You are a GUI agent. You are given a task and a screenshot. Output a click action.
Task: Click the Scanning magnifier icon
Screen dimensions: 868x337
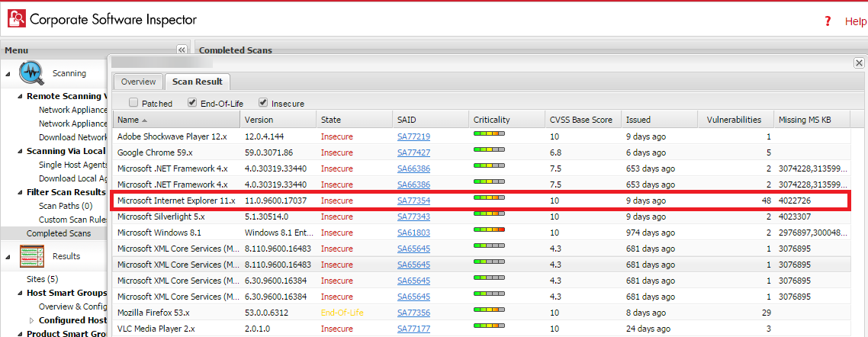[31, 73]
